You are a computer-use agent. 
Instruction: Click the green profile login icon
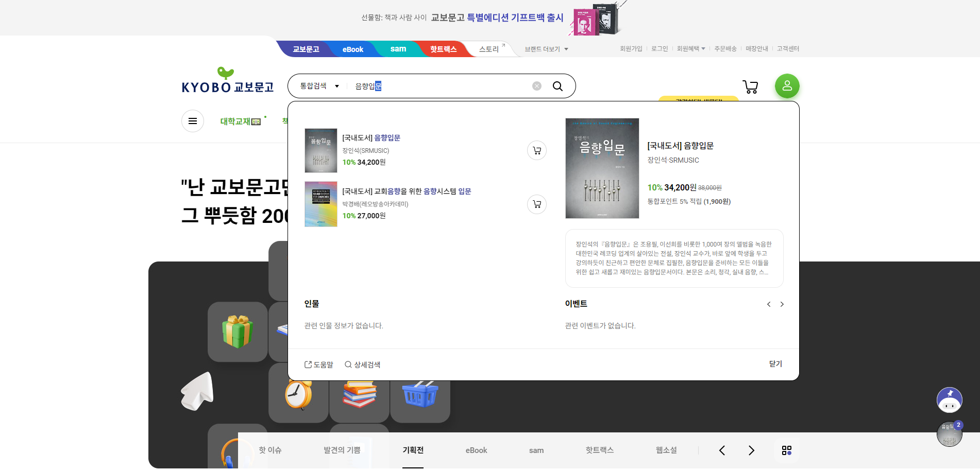click(787, 86)
